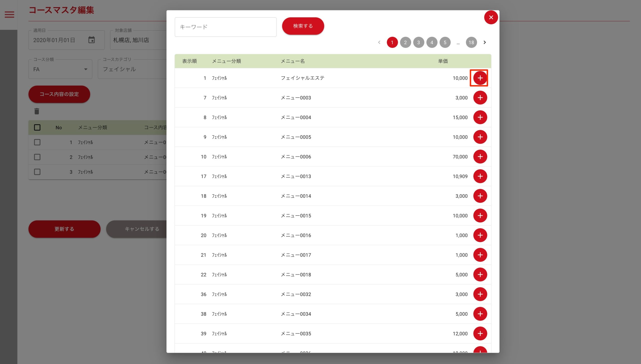Image resolution: width=641 pixels, height=364 pixels.
Task: Add メニュー0035 via plus button
Action: 480,333
